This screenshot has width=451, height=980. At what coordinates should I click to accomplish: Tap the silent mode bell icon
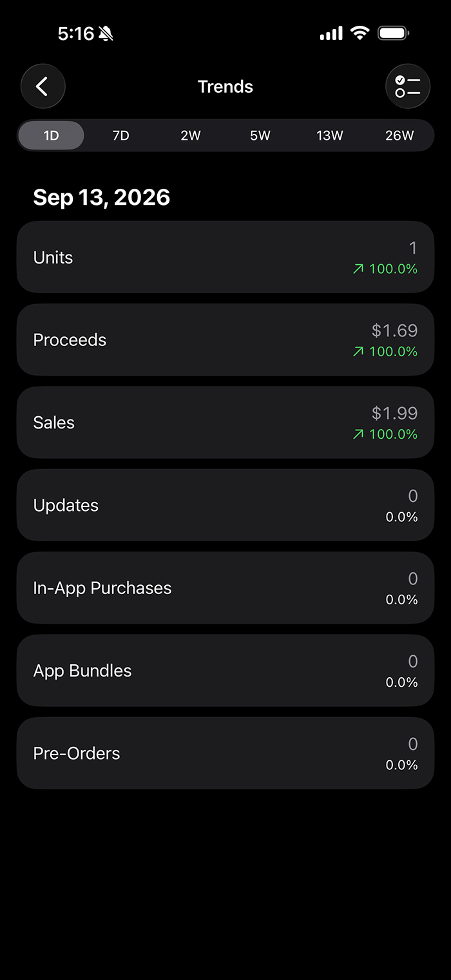106,34
